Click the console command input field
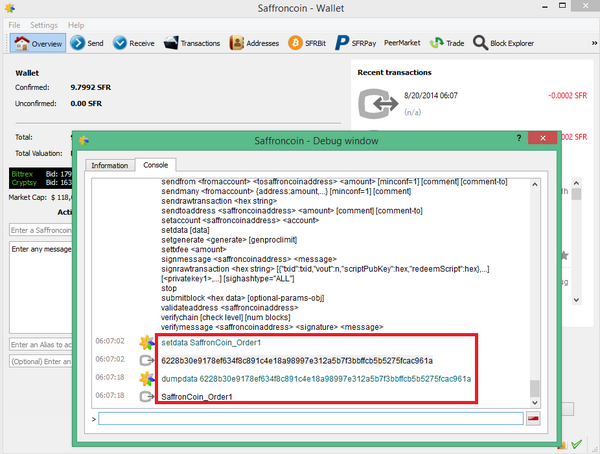Viewport: 600px width, 454px height. [x=311, y=418]
